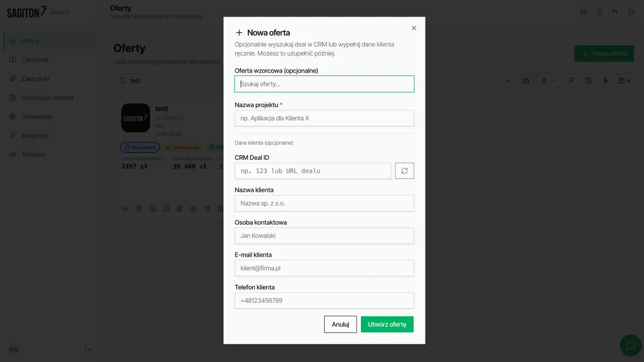The height and width of the screenshot is (362, 644).
Task: Open the calendar date sort dropdown
Action: (x=625, y=81)
